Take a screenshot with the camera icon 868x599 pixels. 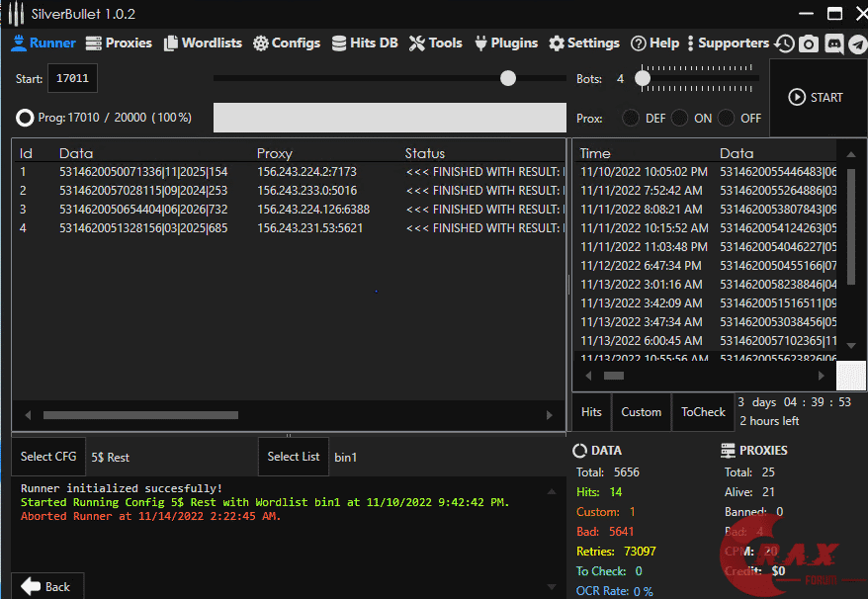coord(809,43)
